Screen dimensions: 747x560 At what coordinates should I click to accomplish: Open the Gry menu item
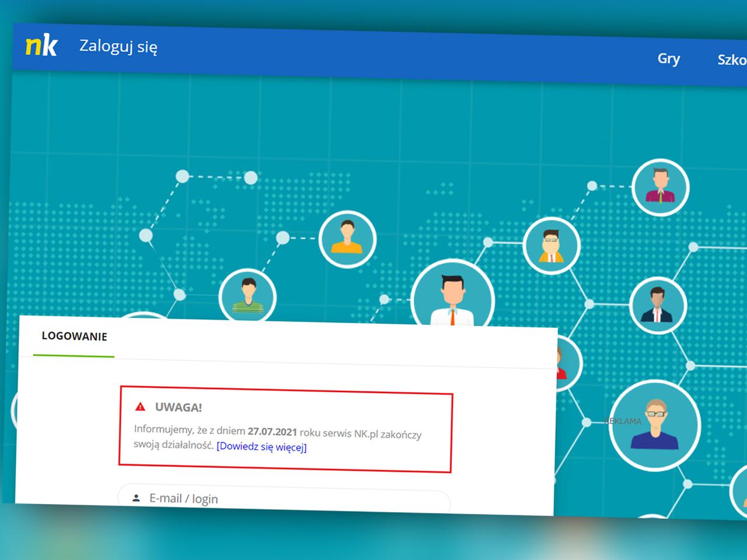pyautogui.click(x=669, y=58)
